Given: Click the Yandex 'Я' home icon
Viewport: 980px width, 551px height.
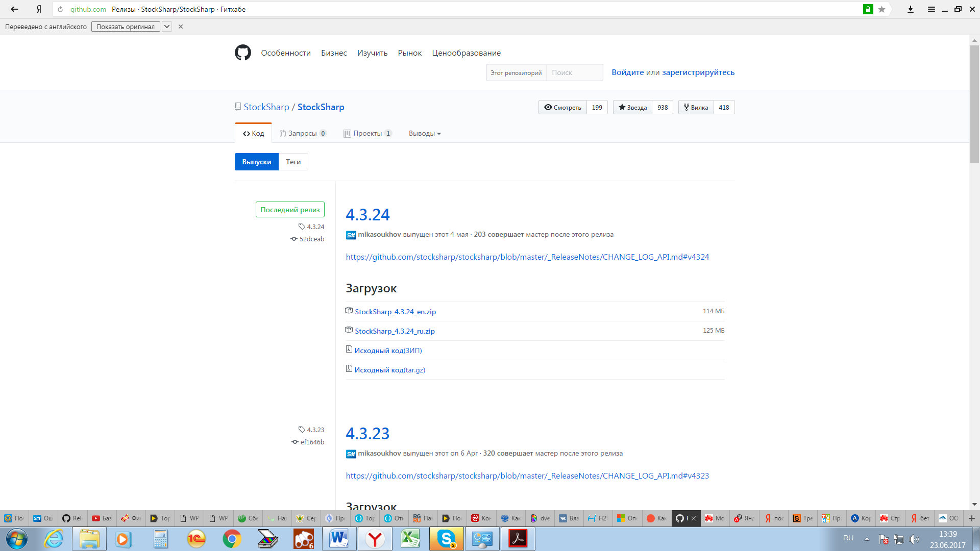Looking at the screenshot, I should pyautogui.click(x=39, y=9).
